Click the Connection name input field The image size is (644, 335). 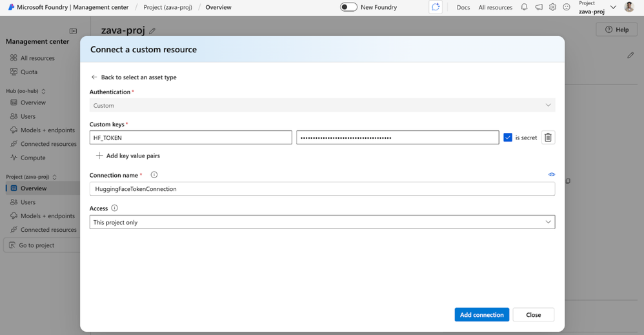tap(322, 188)
